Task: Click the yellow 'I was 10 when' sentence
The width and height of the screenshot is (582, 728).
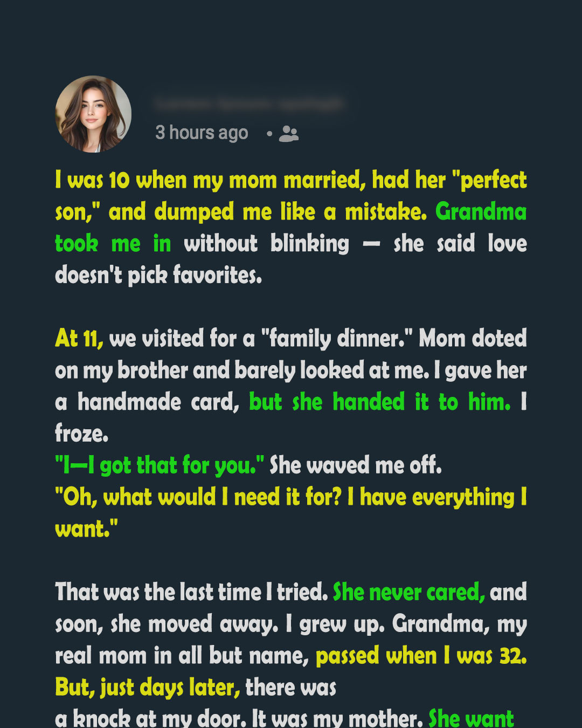Action: pos(291,196)
